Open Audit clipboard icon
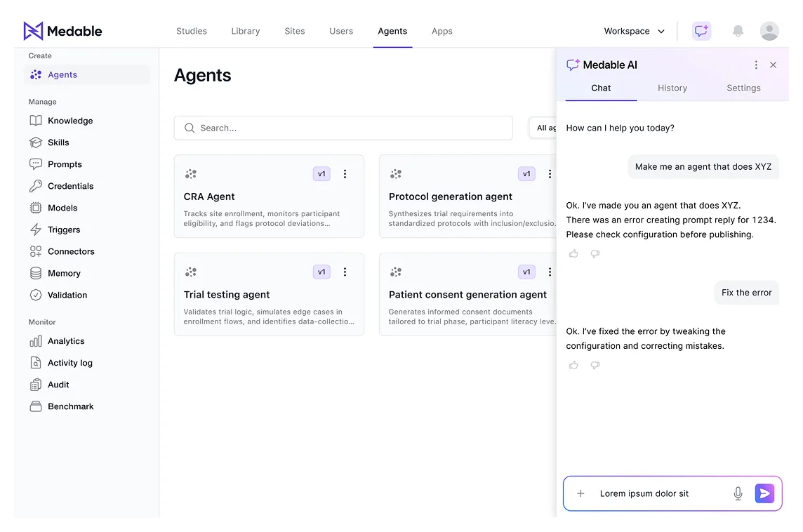This screenshot has width=803, height=532. pyautogui.click(x=35, y=385)
